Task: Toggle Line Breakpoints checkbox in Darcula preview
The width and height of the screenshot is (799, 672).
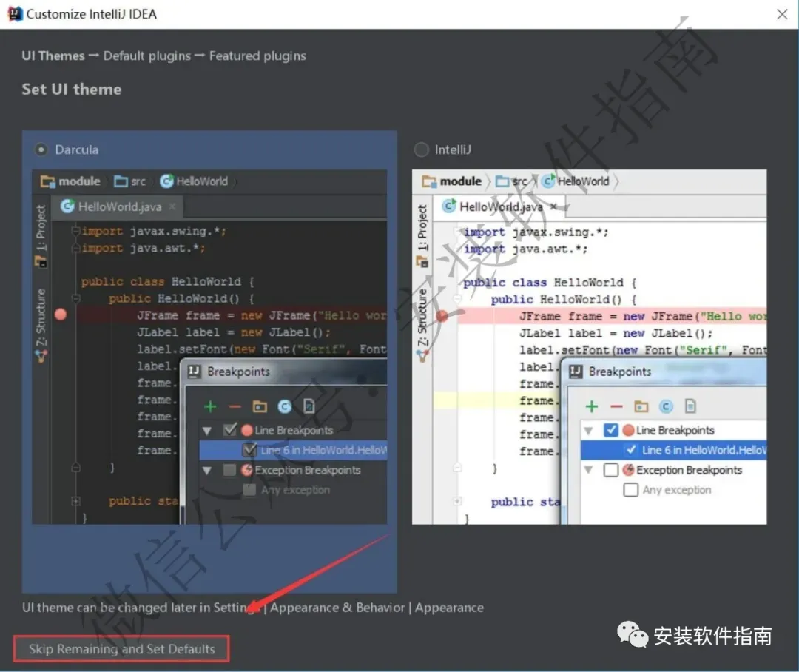Action: point(230,430)
